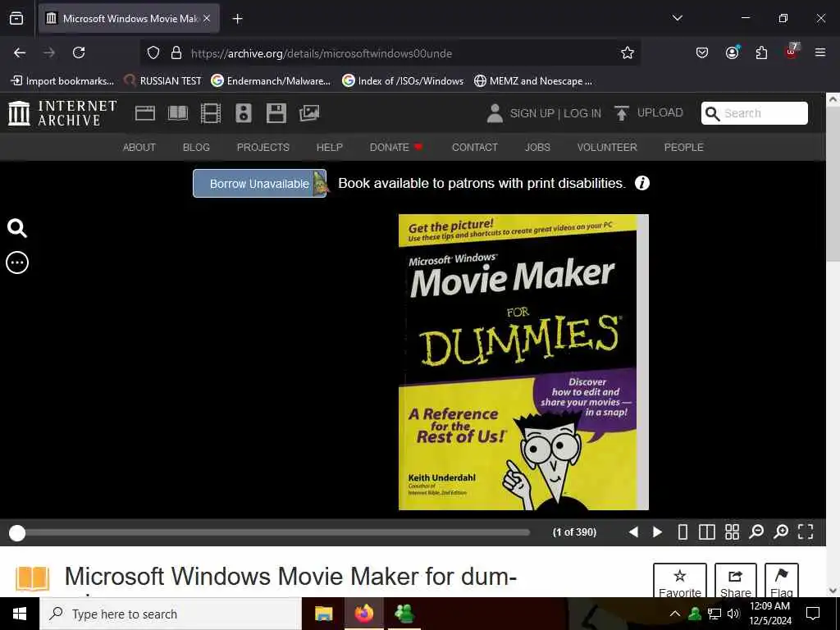Open BLOG menu item
This screenshot has width=840, height=630.
click(196, 148)
